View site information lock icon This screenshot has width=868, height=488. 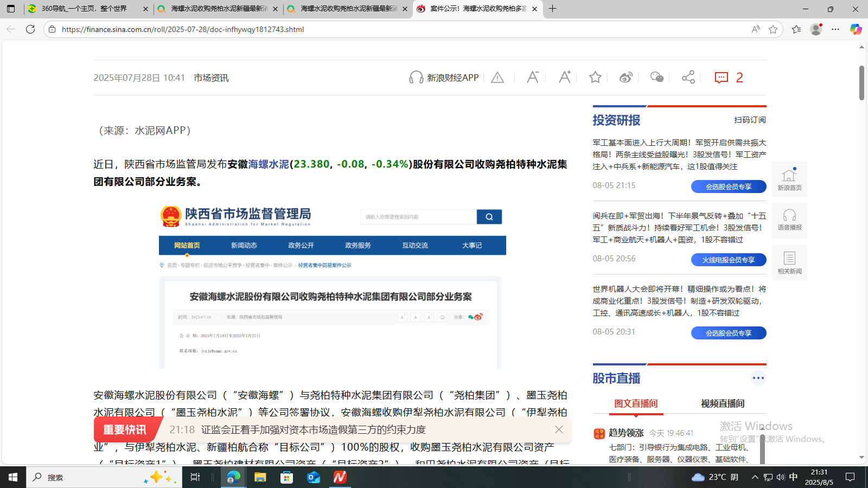tap(52, 29)
